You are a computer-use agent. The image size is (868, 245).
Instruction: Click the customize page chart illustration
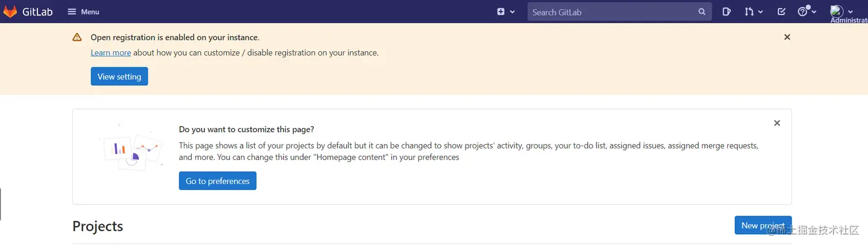click(130, 148)
